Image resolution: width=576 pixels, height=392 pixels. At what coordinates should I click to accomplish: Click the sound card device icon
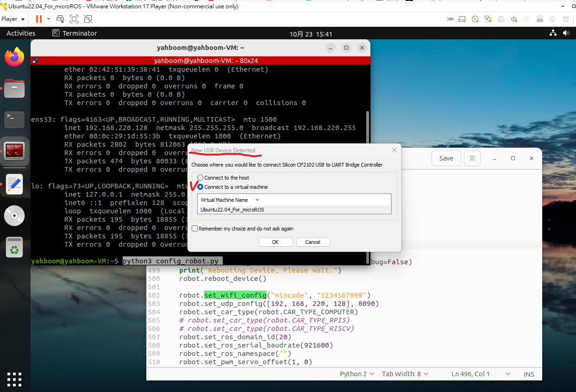point(514,19)
